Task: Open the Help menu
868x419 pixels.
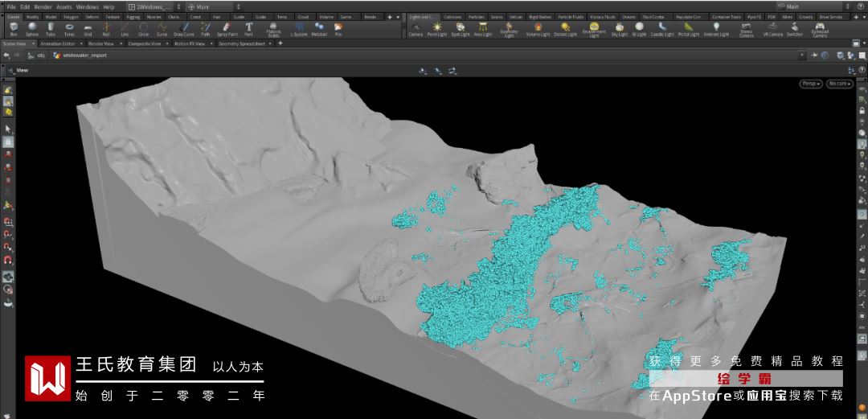Action: point(108,6)
